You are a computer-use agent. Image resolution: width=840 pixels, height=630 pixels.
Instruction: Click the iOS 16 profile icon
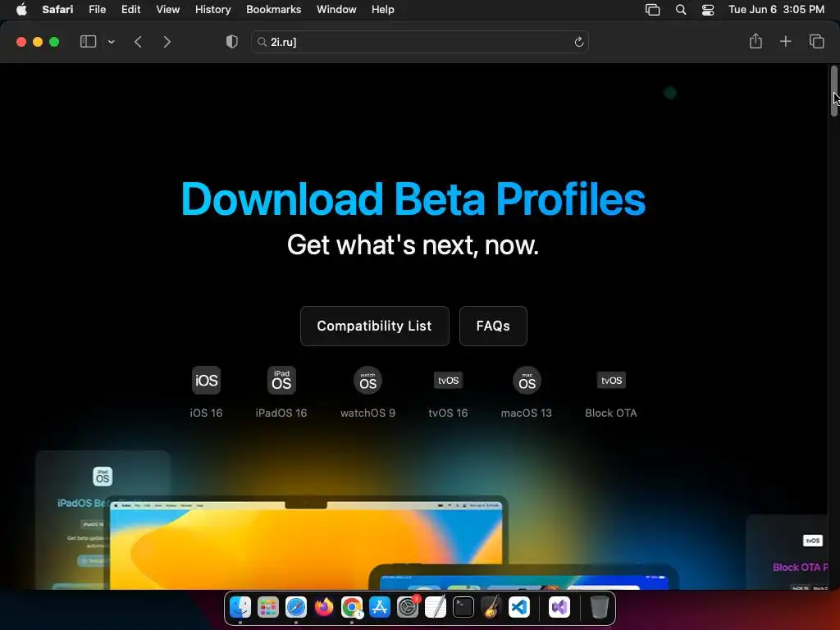pos(206,381)
